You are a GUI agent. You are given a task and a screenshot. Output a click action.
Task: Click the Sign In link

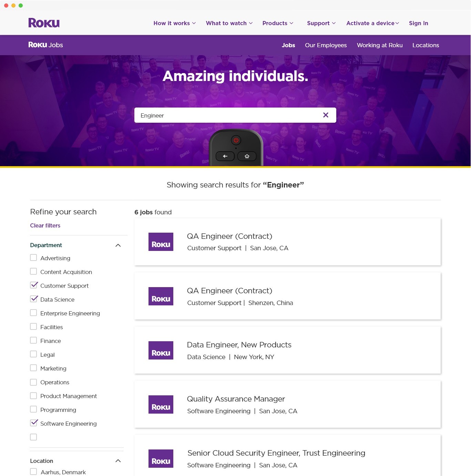click(x=418, y=23)
